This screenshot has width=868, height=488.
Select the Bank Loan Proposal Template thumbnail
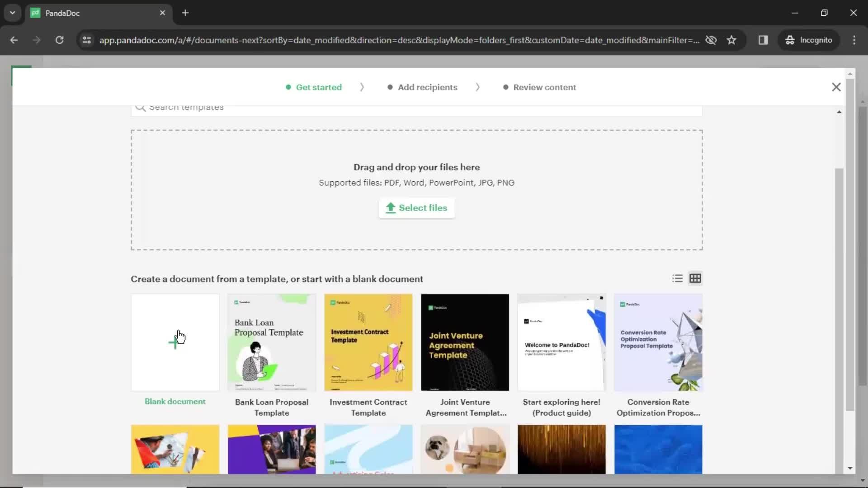tap(271, 342)
